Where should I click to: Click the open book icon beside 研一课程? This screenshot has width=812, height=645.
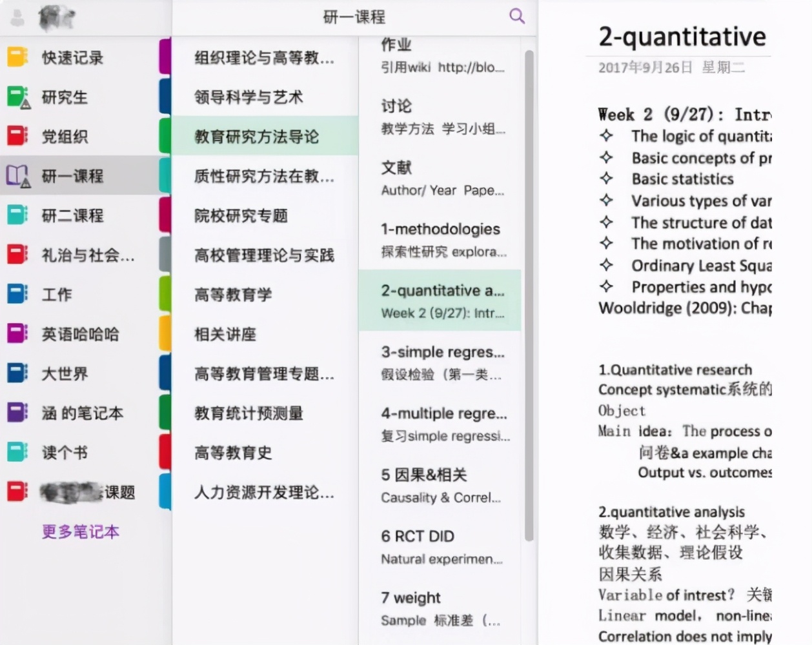point(16,175)
